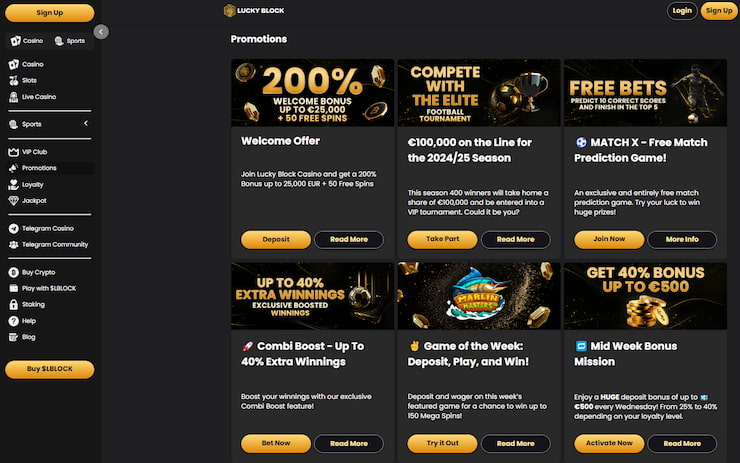Switch to the Sports tab at top
Screen dimensions: 740x463
click(x=70, y=41)
